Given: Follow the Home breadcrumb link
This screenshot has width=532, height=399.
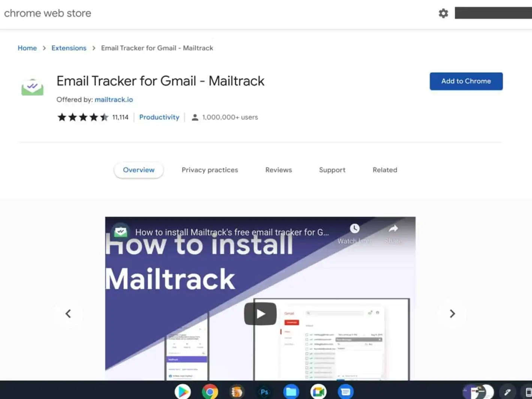Looking at the screenshot, I should [x=27, y=48].
